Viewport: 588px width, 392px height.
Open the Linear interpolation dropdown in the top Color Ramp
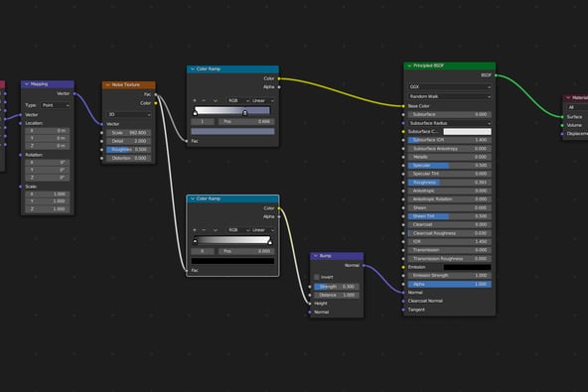pyautogui.click(x=262, y=100)
